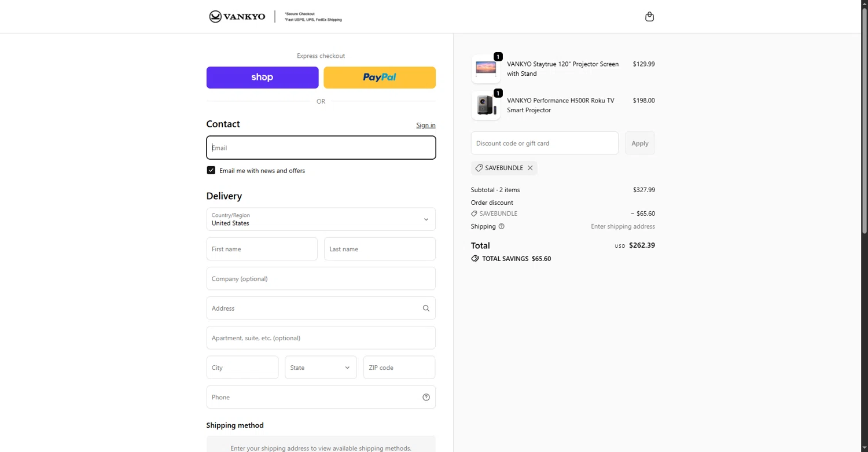Pay with Shop Pay express checkout
Viewport: 868px width, 452px height.
[x=262, y=78]
